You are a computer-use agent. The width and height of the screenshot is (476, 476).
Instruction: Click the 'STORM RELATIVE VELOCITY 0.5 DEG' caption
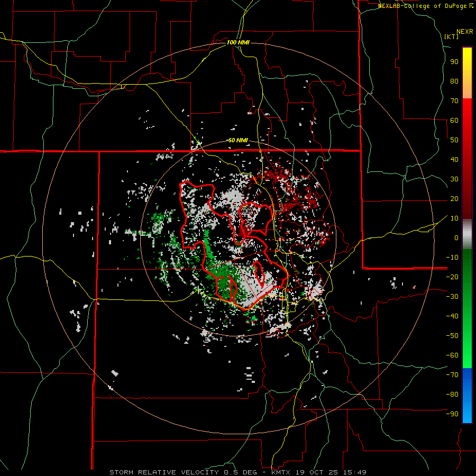coord(183,472)
